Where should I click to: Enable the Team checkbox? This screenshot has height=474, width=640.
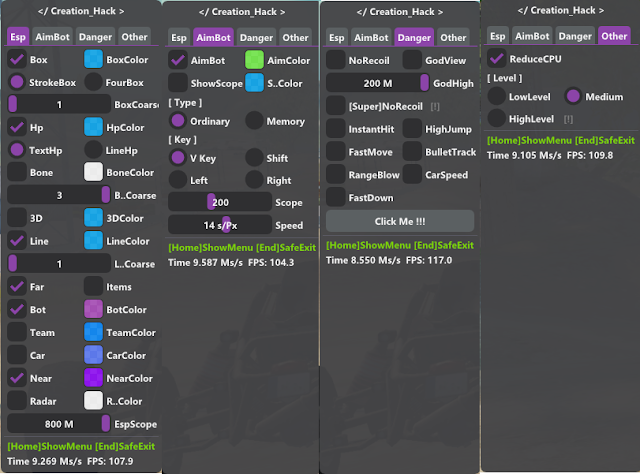(17, 332)
